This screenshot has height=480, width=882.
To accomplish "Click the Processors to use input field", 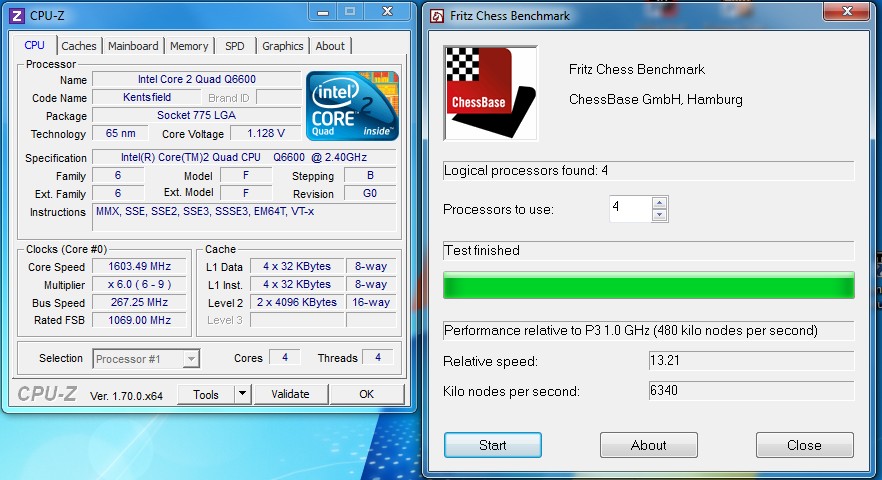I will click(631, 209).
